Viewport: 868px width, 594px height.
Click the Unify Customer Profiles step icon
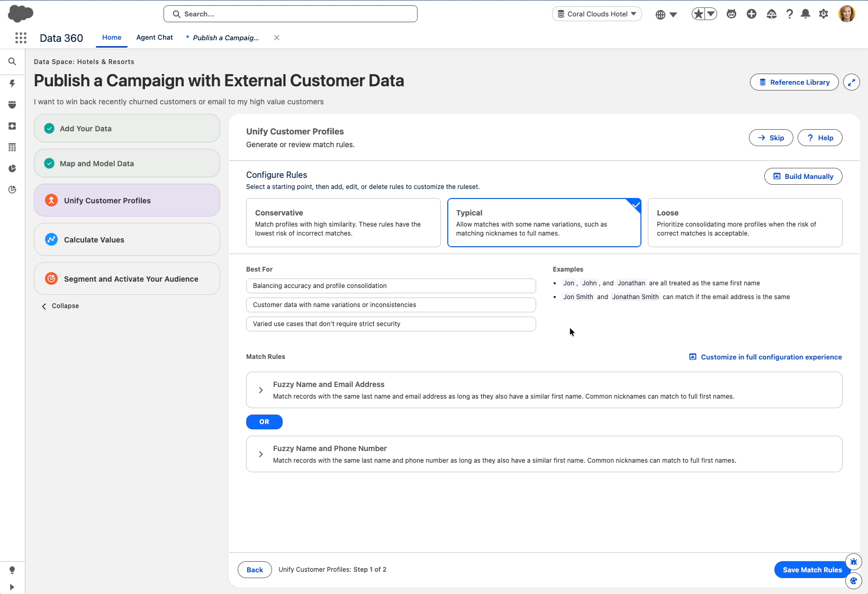coord(51,200)
